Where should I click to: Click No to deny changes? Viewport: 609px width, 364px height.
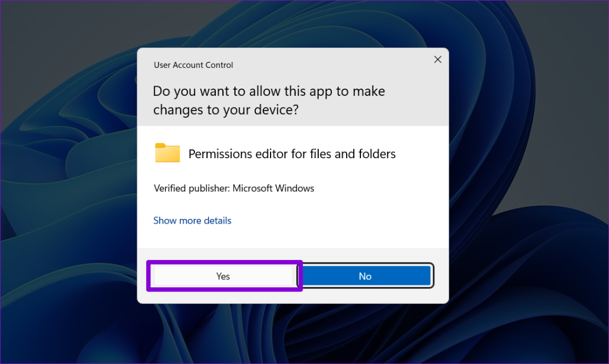(x=366, y=276)
